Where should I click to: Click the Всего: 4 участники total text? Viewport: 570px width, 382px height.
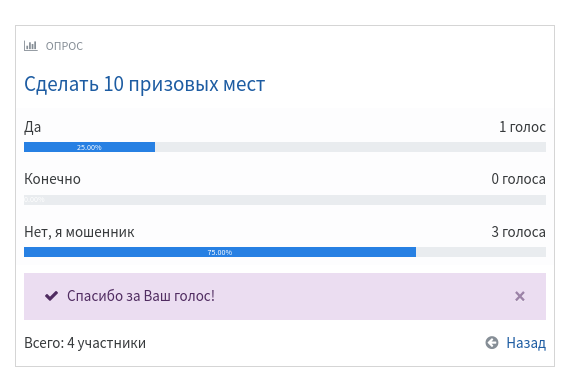click(x=85, y=343)
